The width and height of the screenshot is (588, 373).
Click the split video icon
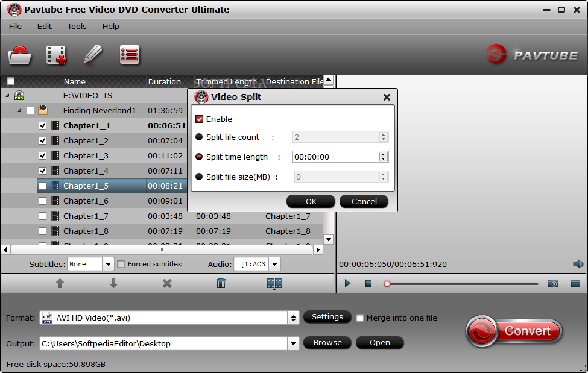coord(274,284)
